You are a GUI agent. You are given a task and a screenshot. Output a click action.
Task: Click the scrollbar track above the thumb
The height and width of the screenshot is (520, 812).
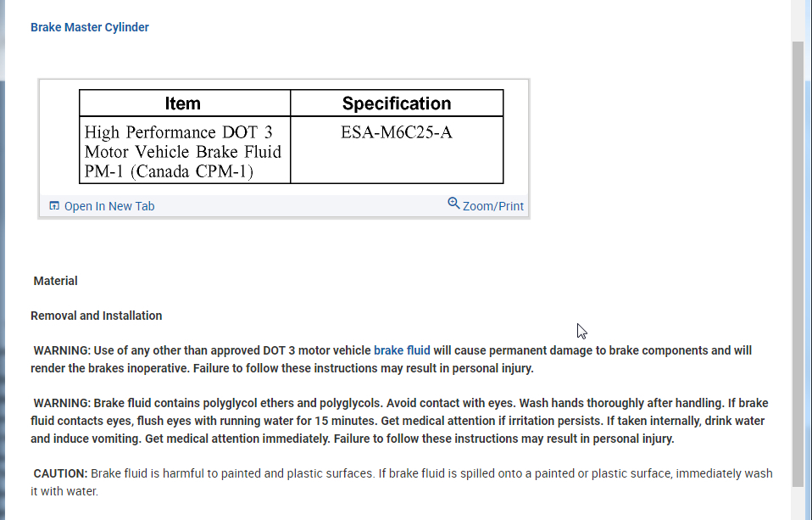[x=798, y=21]
